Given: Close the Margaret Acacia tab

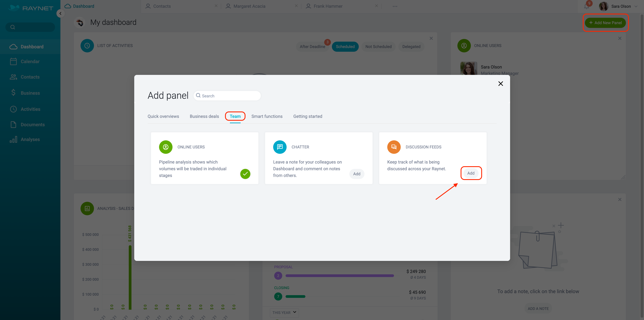Looking at the screenshot, I should coord(296,6).
